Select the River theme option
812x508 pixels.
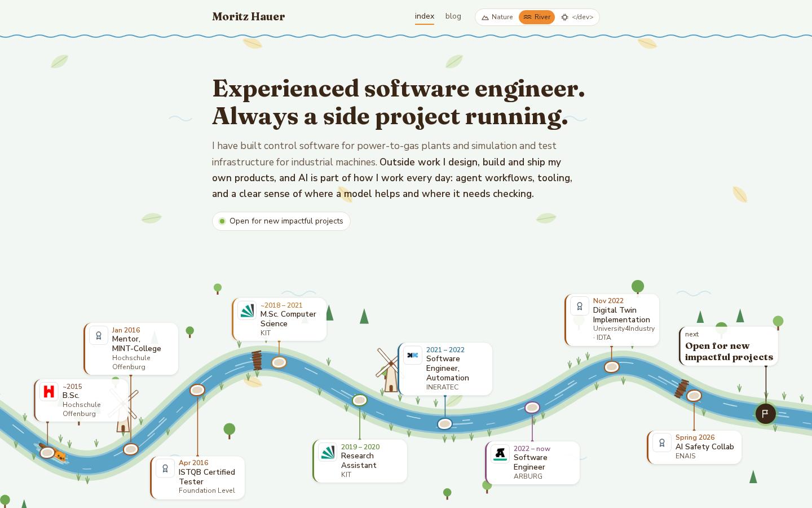coord(537,17)
